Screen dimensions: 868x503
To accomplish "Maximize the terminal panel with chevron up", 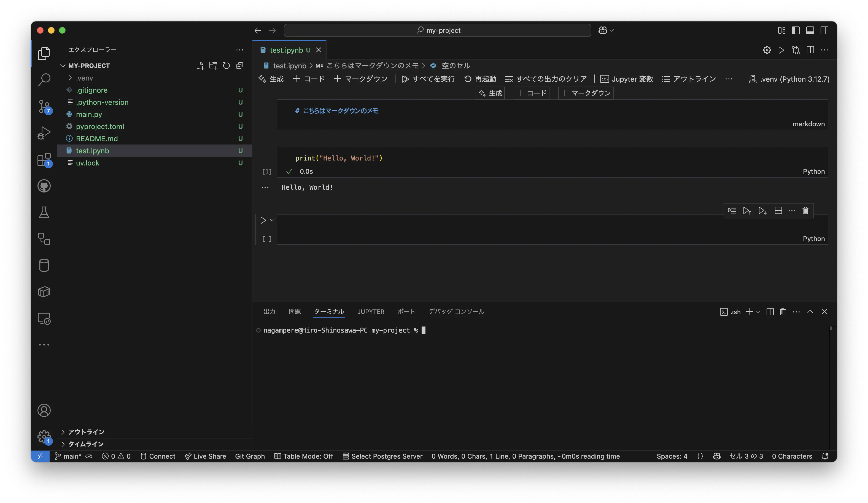I will click(x=810, y=312).
